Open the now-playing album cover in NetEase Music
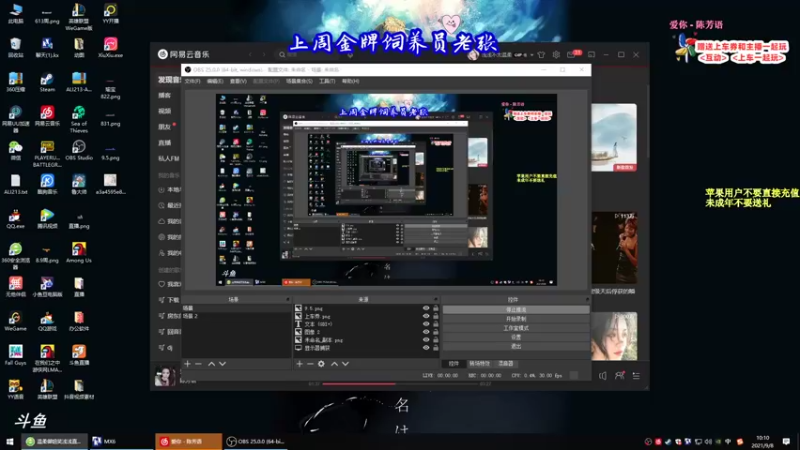Viewport: 800px width, 450px height. 165,376
